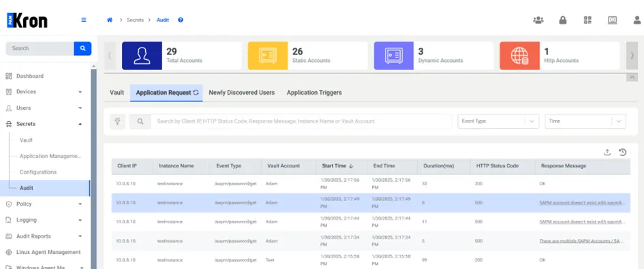Collapse the Secrets menu

pyautogui.click(x=80, y=124)
